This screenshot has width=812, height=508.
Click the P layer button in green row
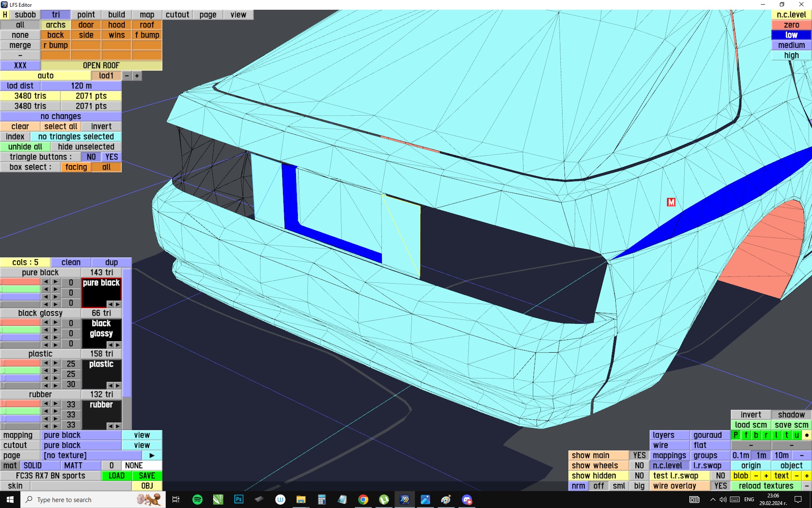click(x=736, y=435)
